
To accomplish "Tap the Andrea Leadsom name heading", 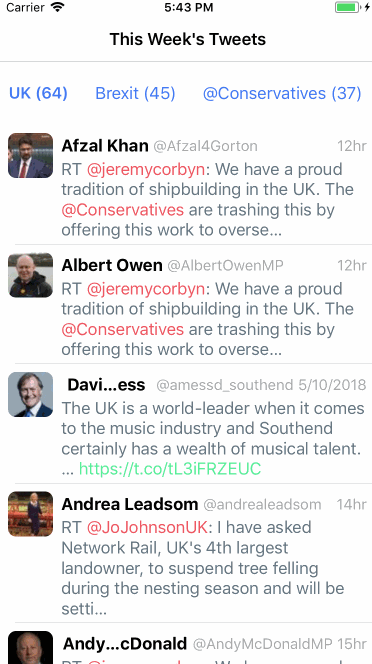I will coord(130,504).
